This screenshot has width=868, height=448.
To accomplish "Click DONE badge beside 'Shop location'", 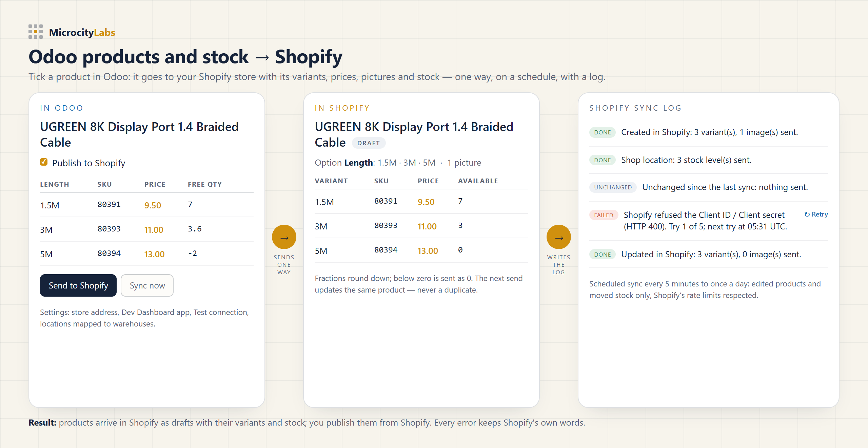I will pos(603,160).
